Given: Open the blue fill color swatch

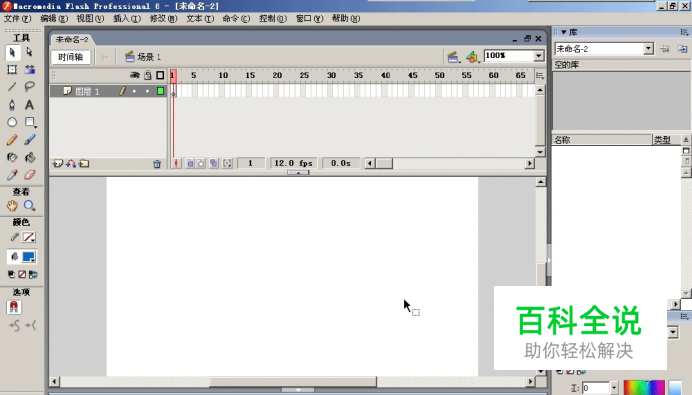Looking at the screenshot, I should [x=29, y=257].
